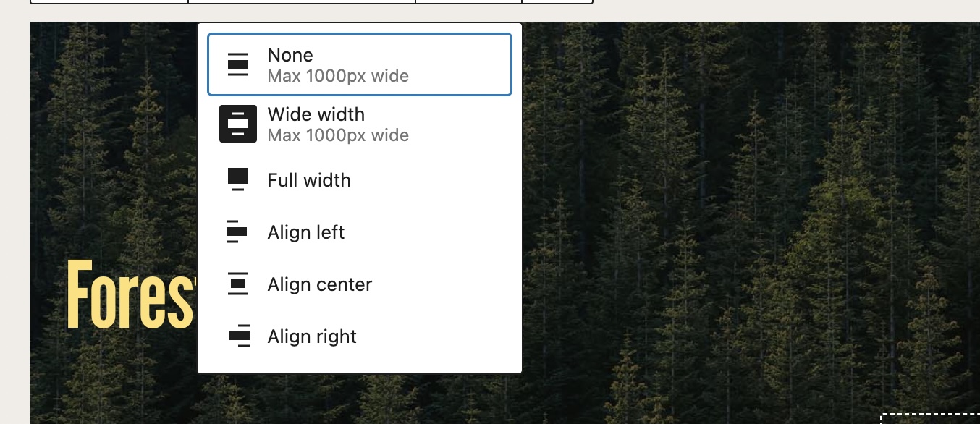Click the rightmost toolbar segment at top
The image size is (980, 424).
click(x=557, y=2)
